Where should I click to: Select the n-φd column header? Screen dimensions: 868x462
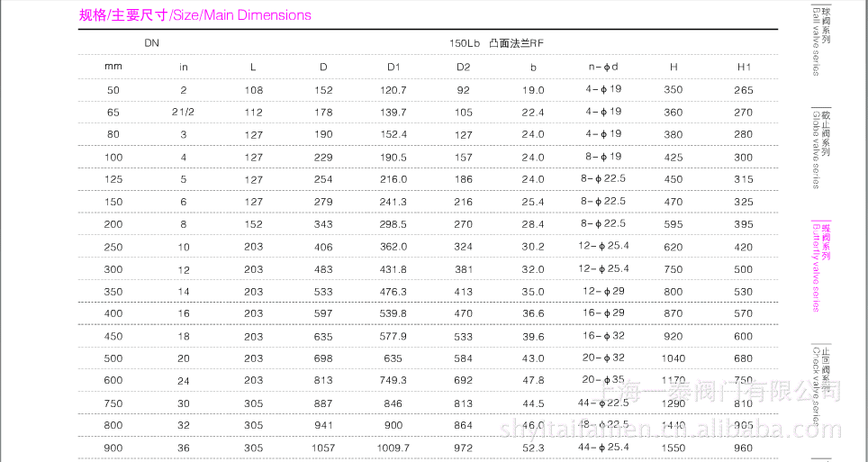click(602, 67)
